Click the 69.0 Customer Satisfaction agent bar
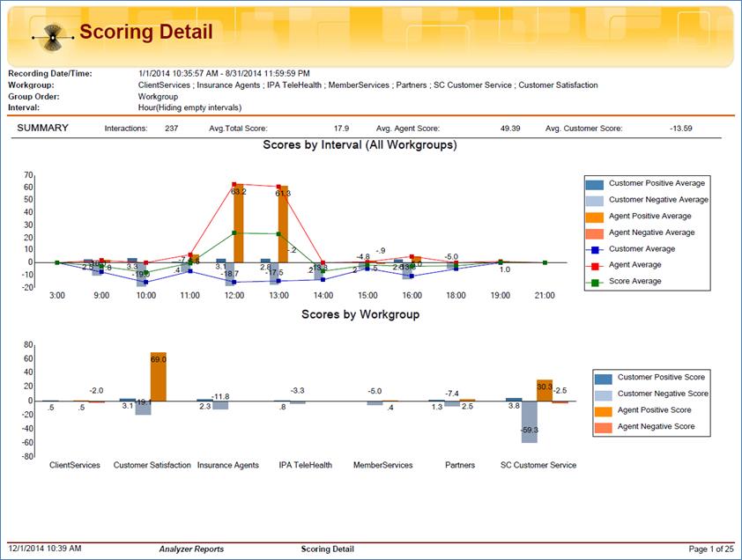The height and width of the screenshot is (560, 742). click(159, 377)
